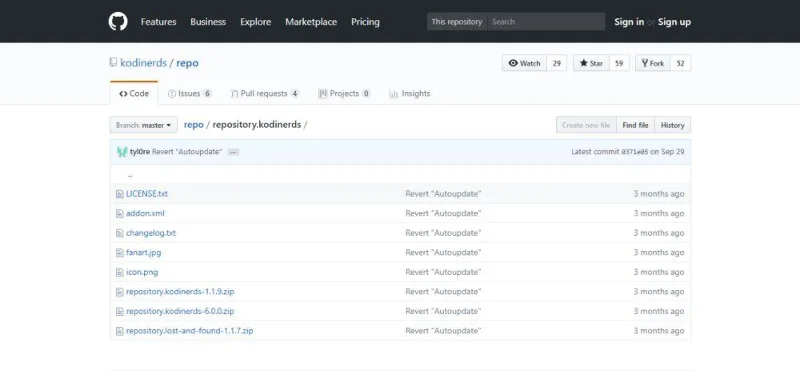Click the Create new file button

586,125
